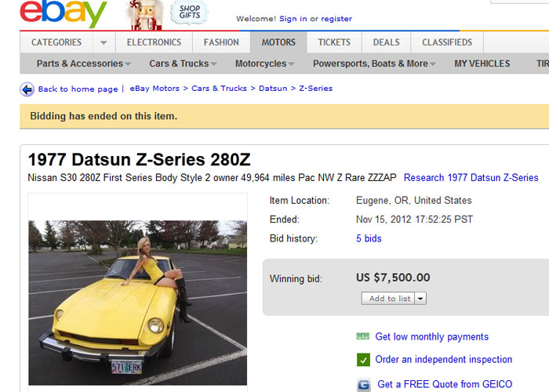This screenshot has width=549, height=392.
Task: Select the Categories tab
Action: [56, 42]
